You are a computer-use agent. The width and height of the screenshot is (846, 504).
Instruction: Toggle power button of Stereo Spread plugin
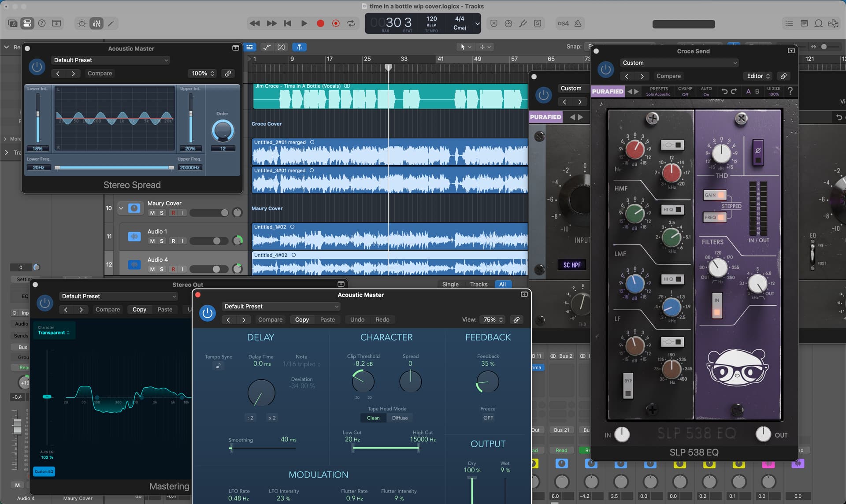(37, 67)
